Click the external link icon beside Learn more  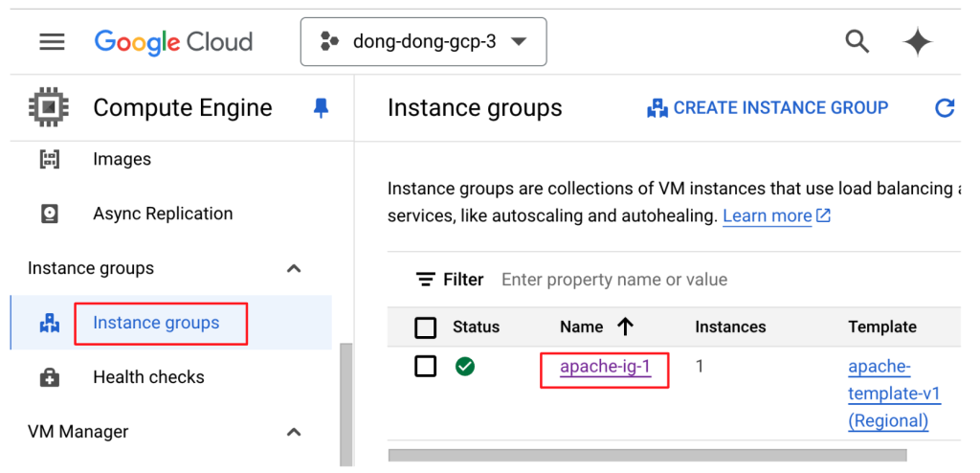(x=824, y=215)
